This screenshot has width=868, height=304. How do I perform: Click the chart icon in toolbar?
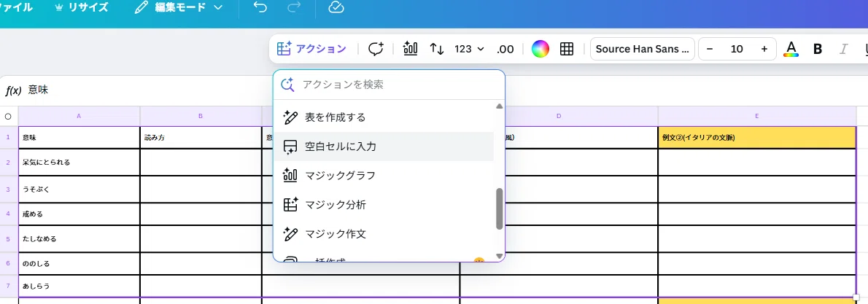click(x=410, y=49)
